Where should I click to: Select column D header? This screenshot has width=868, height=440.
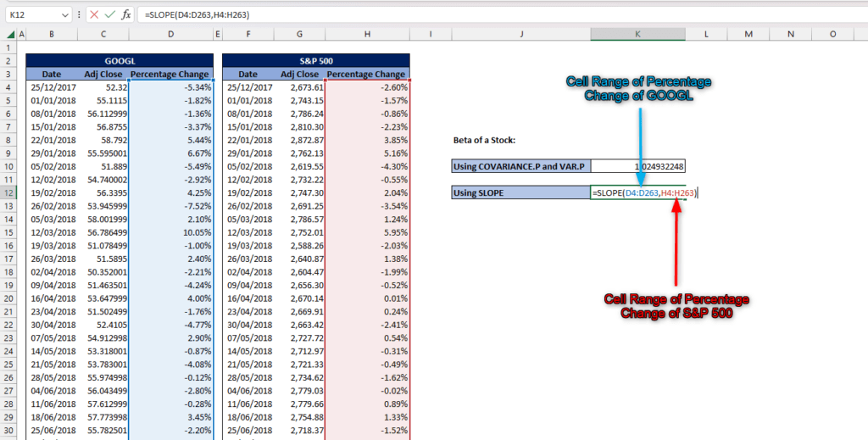170,34
